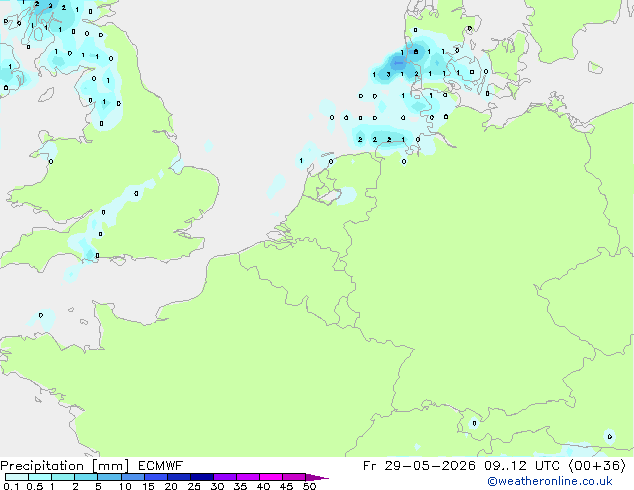Click the "20" legend scale label
This screenshot has width=634, height=490.
pos(171,486)
